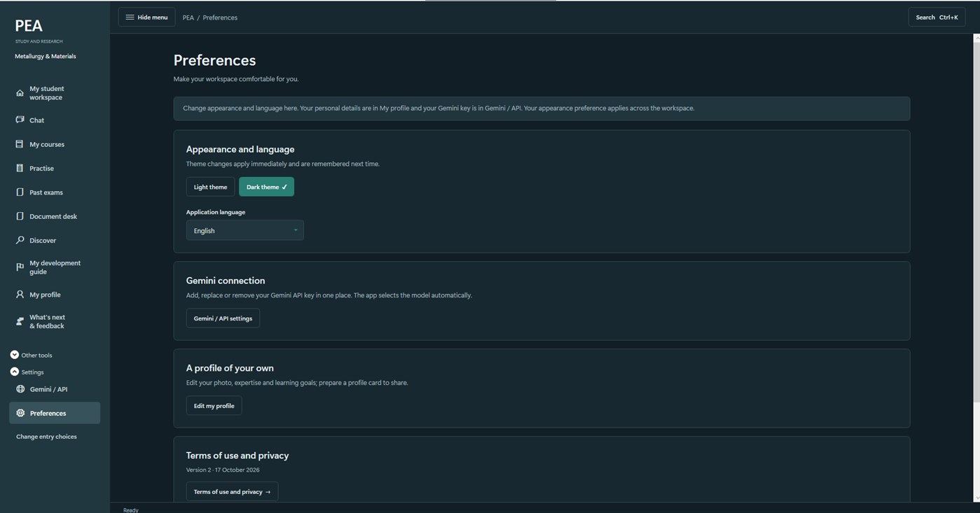
Task: Click the PEA breadcrumb link
Action: [x=188, y=17]
